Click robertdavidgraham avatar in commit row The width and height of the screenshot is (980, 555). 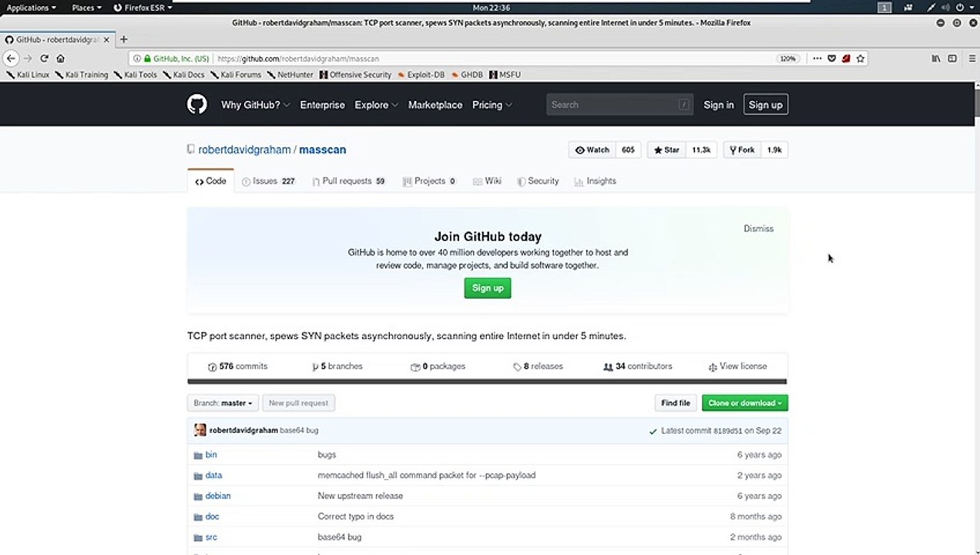(200, 430)
